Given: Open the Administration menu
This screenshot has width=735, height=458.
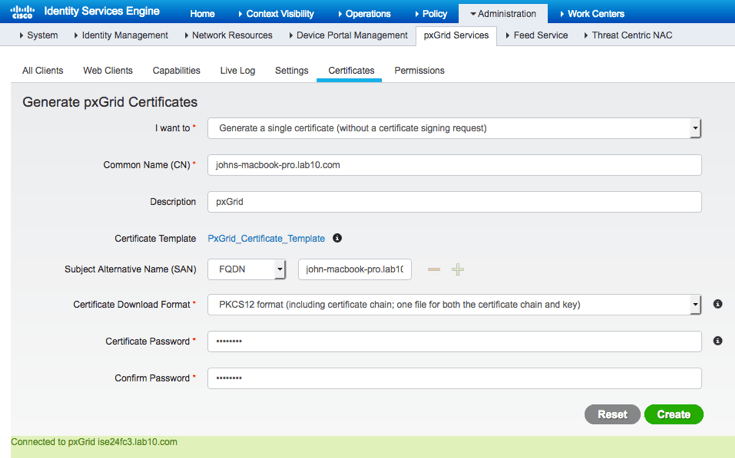Looking at the screenshot, I should click(503, 14).
